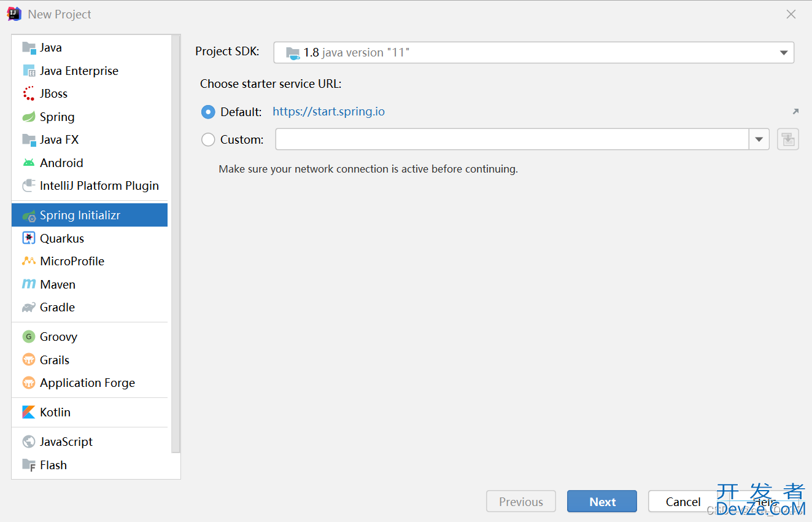Select Spring text in the list
Image resolution: width=812 pixels, height=522 pixels.
coord(57,117)
